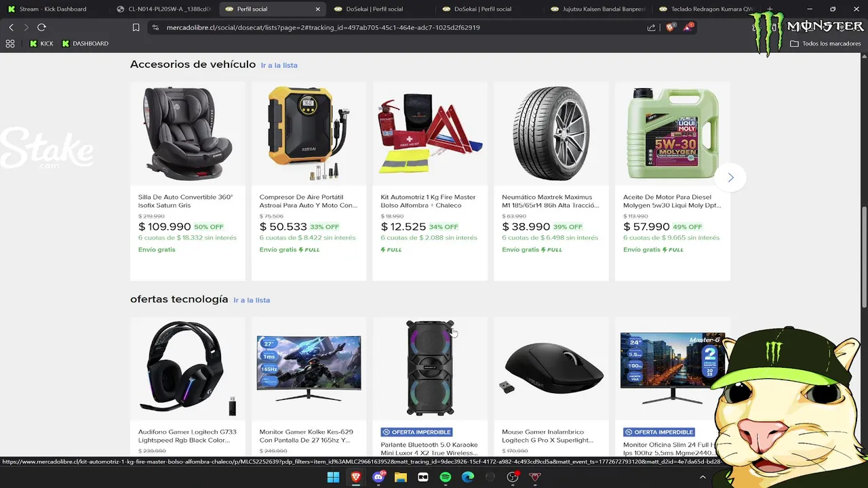This screenshot has width=868, height=488.
Task: Open Spotify from the taskbar
Action: pyautogui.click(x=446, y=477)
